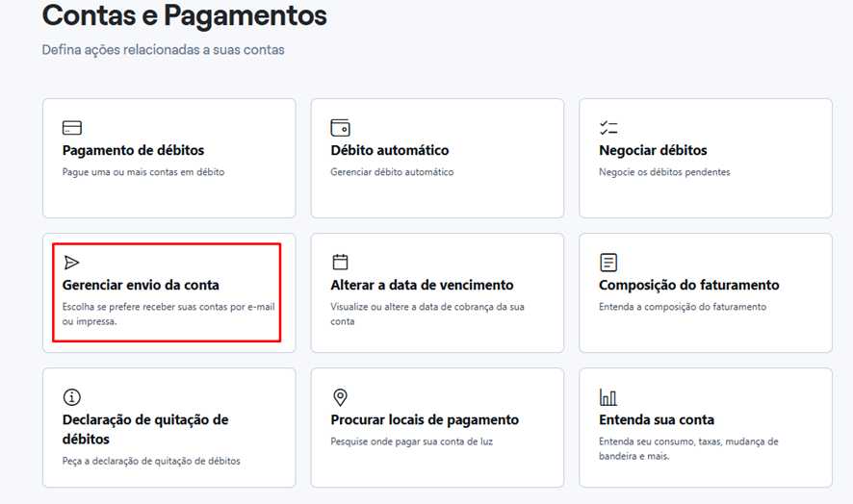Select the Débito automático heading

(x=389, y=150)
